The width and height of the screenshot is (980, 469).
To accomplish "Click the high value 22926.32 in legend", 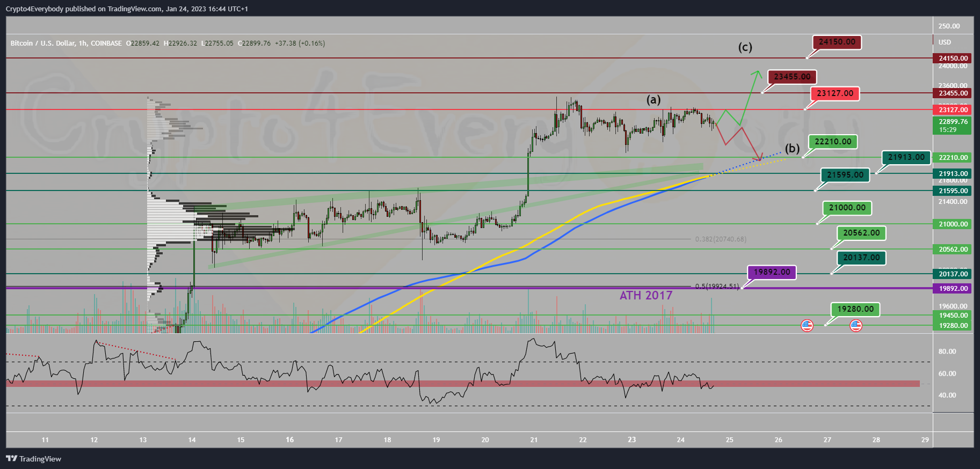I will pos(183,43).
